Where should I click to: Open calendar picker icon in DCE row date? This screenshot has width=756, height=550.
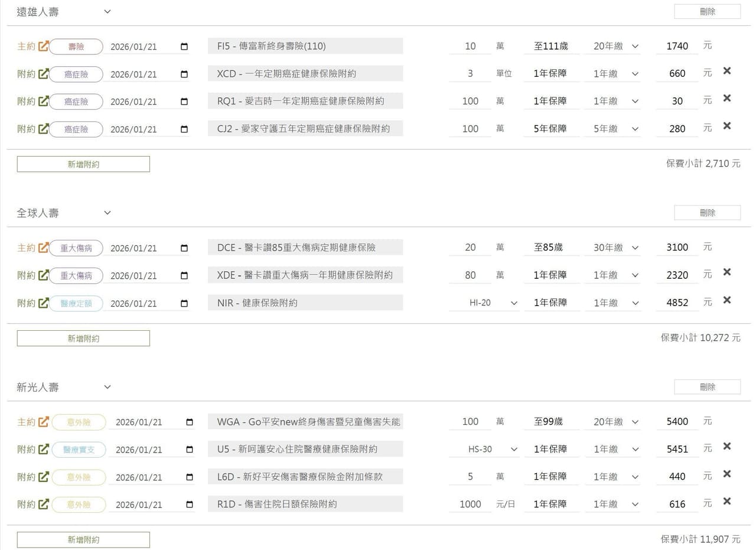pos(184,248)
